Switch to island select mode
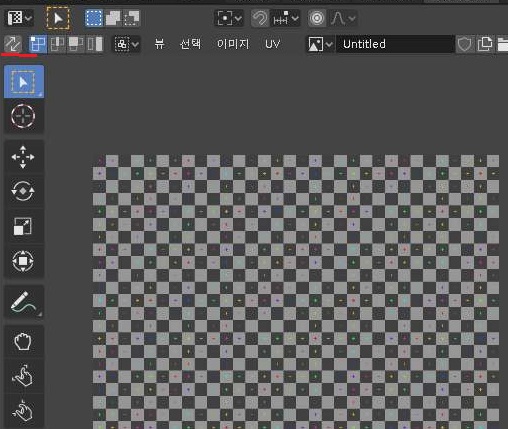 [95, 44]
